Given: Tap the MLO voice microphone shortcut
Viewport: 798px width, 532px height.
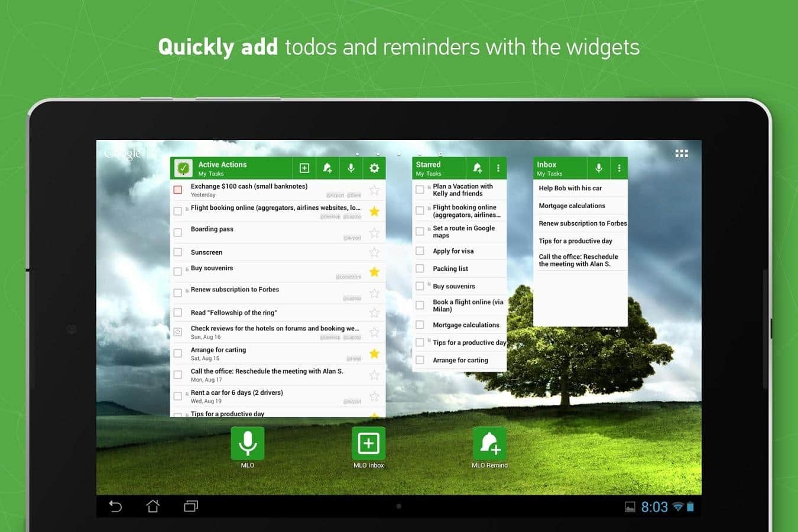Looking at the screenshot, I should (x=247, y=443).
